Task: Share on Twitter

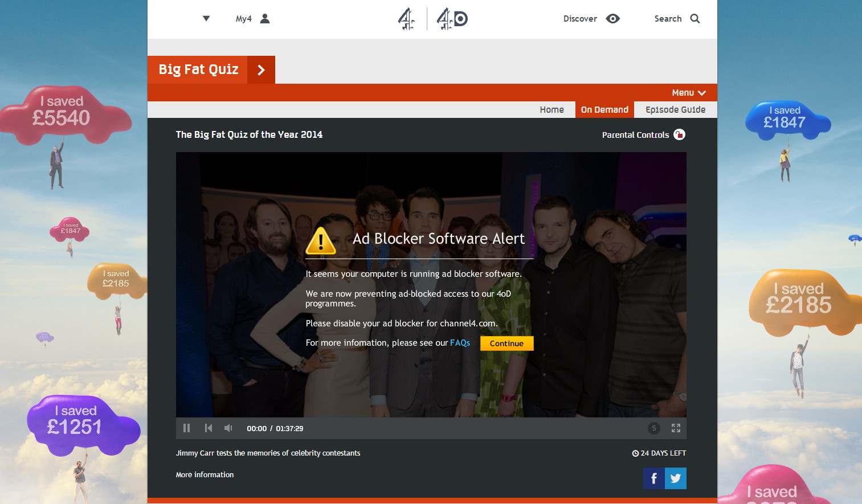Action: click(x=676, y=478)
